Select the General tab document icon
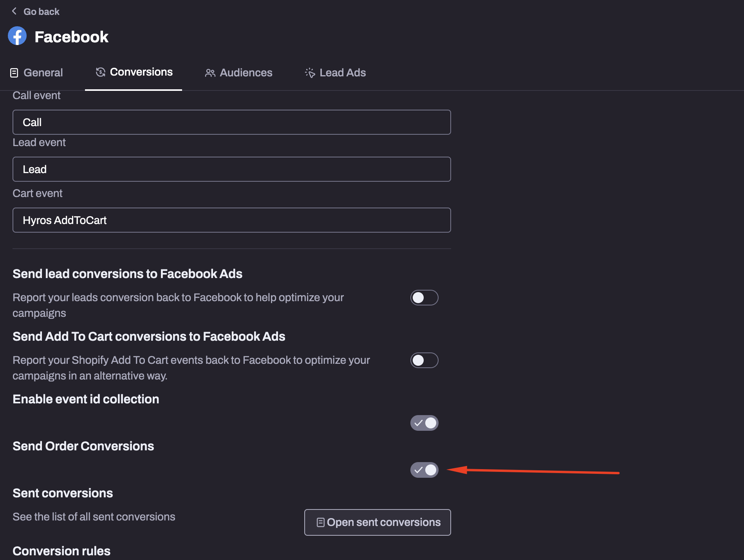The image size is (744, 560). point(14,72)
